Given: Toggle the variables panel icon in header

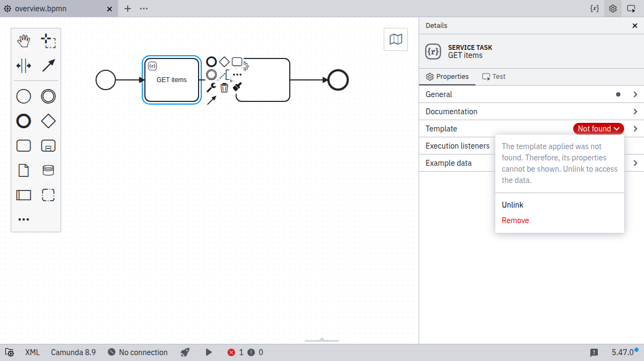Looking at the screenshot, I should (594, 9).
